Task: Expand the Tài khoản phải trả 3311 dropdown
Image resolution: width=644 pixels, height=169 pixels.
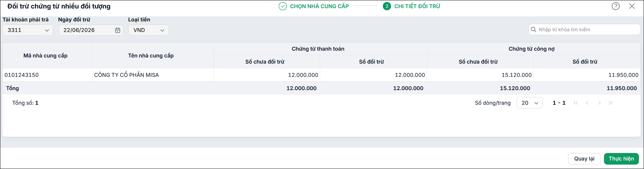Action: pos(28,30)
